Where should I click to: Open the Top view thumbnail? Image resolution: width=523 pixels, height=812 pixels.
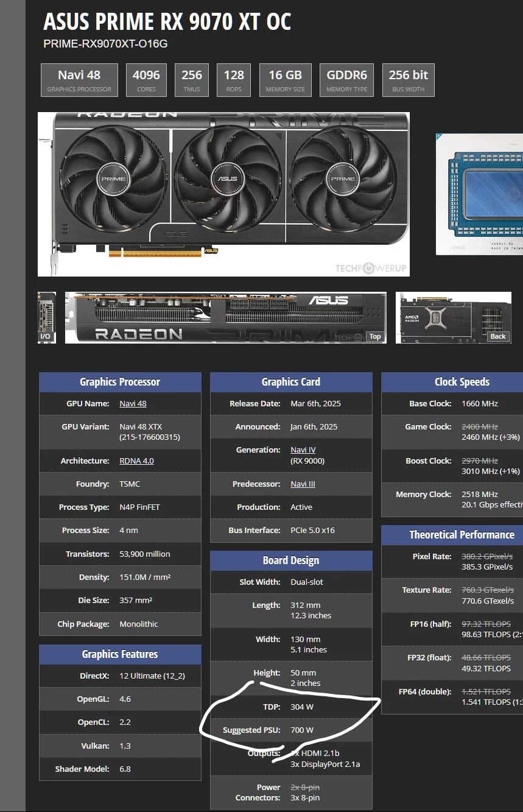226,317
